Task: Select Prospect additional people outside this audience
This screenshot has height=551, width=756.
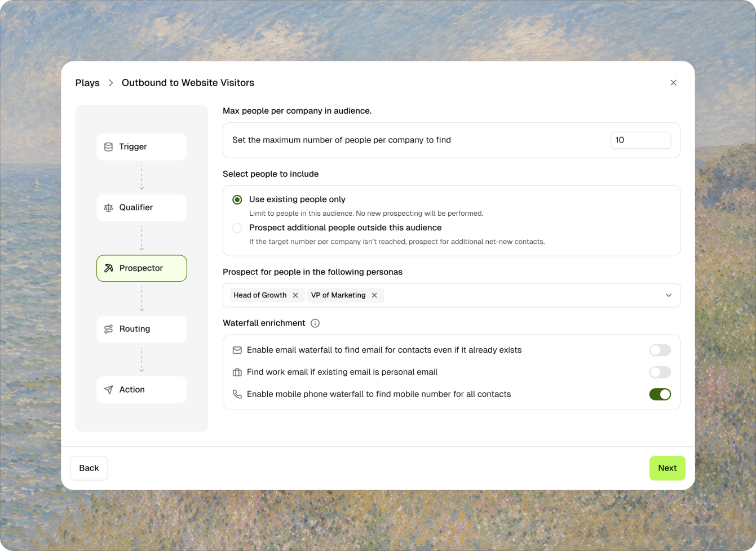Action: pyautogui.click(x=237, y=228)
